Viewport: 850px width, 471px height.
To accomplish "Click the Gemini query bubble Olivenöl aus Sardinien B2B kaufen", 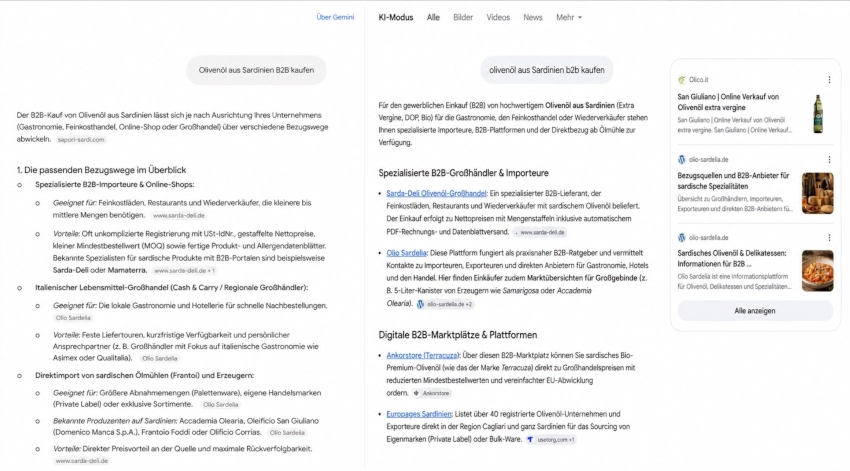I will pyautogui.click(x=256, y=70).
